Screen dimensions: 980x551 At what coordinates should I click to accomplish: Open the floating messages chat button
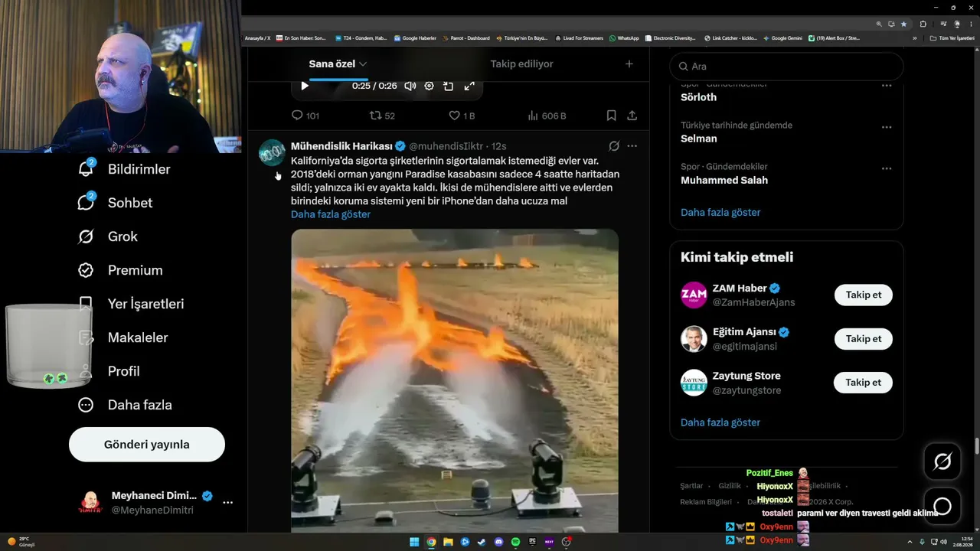(x=942, y=506)
